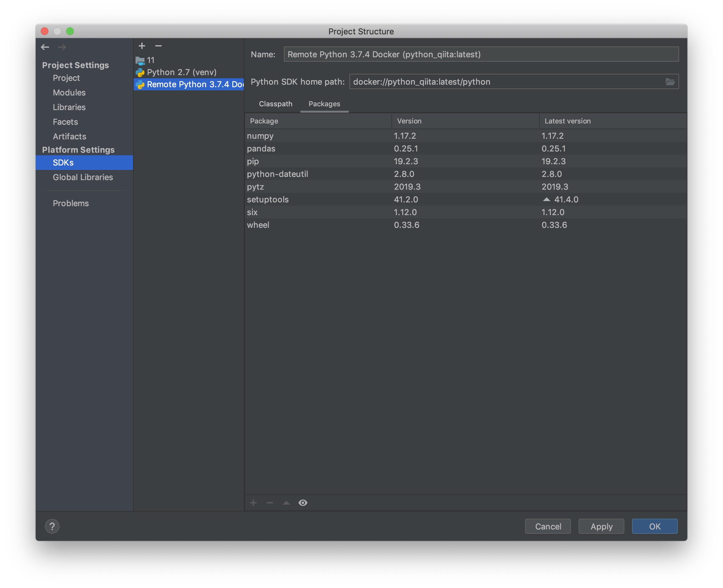Viewport: 723px width, 588px height.
Task: Click the upgrade package arrow icon
Action: click(286, 503)
